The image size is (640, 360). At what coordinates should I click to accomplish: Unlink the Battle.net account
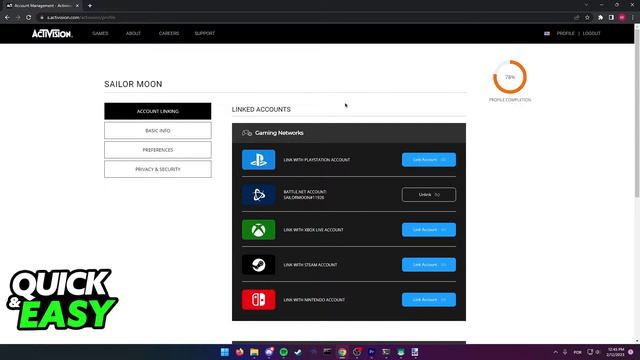pos(429,195)
